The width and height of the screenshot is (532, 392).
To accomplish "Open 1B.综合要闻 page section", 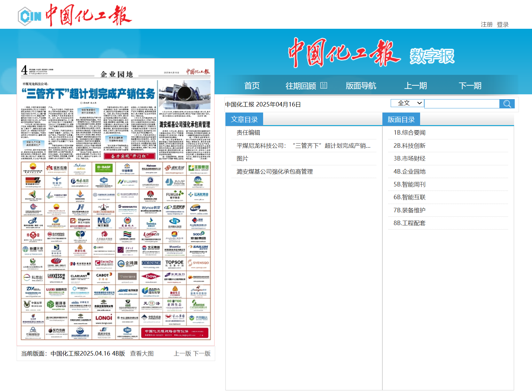I will (x=409, y=133).
